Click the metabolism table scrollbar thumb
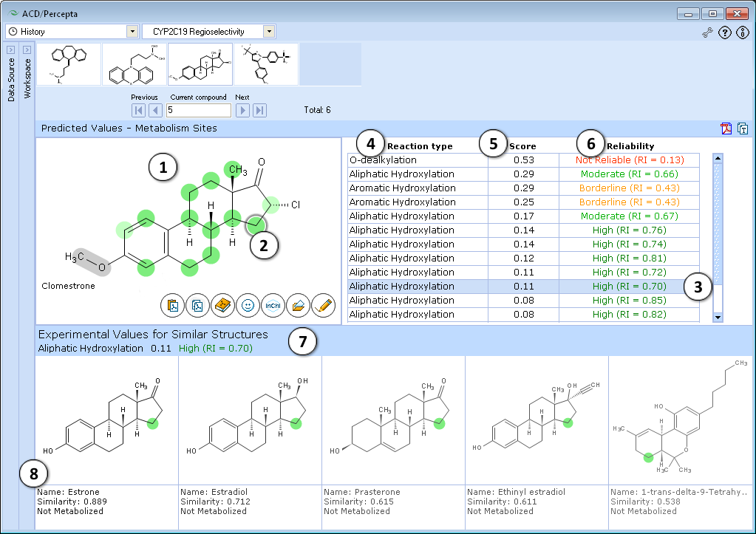 [x=718, y=223]
